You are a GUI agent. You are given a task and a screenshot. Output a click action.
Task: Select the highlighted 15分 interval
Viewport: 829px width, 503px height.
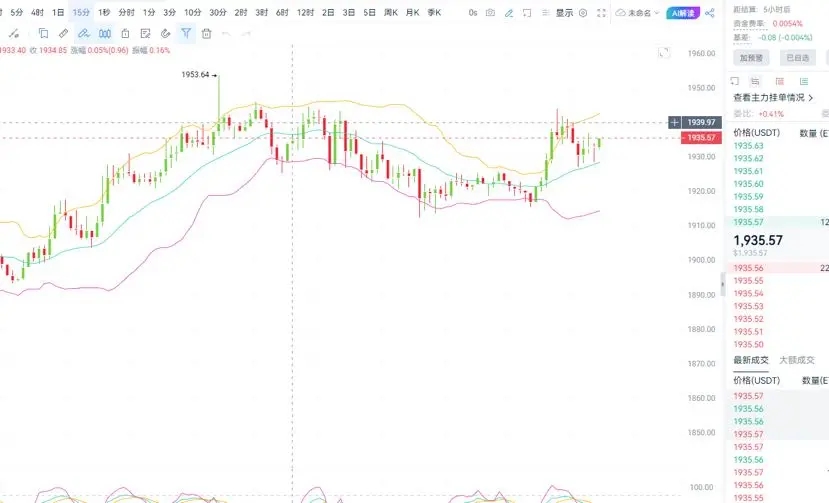(x=81, y=12)
